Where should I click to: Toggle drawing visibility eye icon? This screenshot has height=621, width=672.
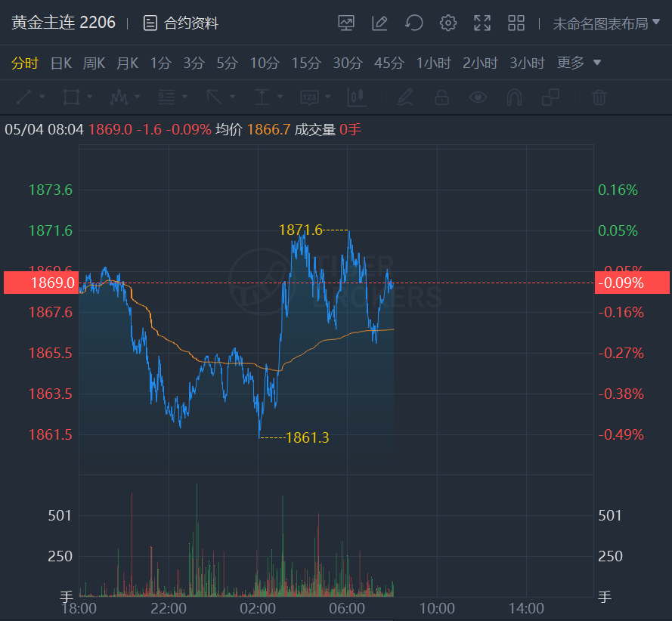pyautogui.click(x=478, y=97)
